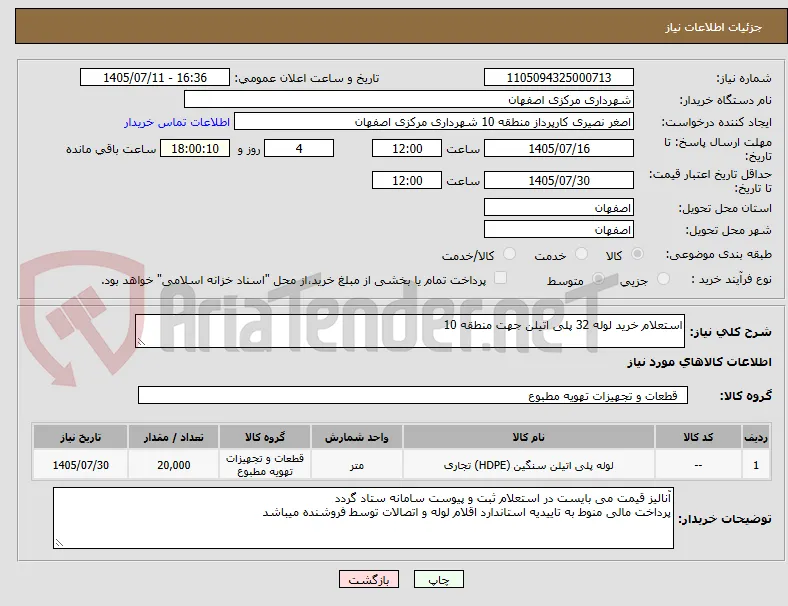Click the کد کالا column header
Screen dimensions: 788x606
[x=698, y=437]
